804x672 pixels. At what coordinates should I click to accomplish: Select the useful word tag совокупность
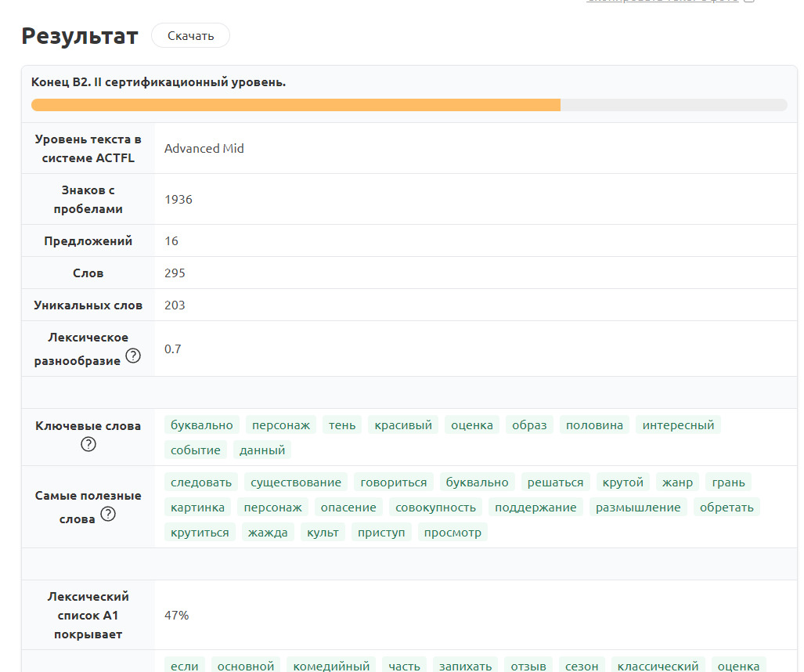click(435, 508)
